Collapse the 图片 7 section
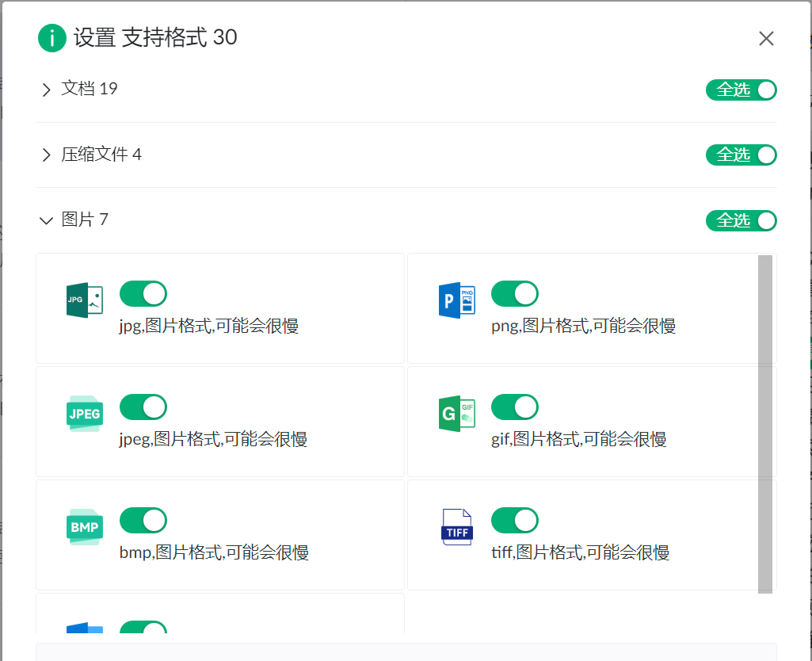The image size is (812, 661). click(x=46, y=220)
